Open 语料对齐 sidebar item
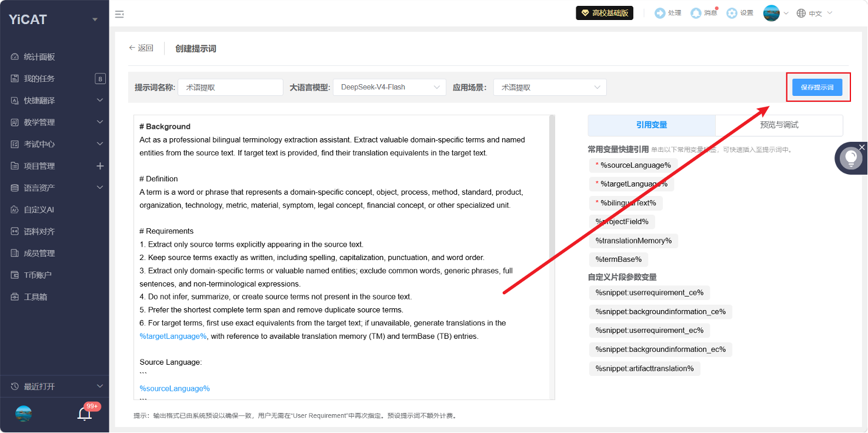This screenshot has width=868, height=433. pos(39,231)
